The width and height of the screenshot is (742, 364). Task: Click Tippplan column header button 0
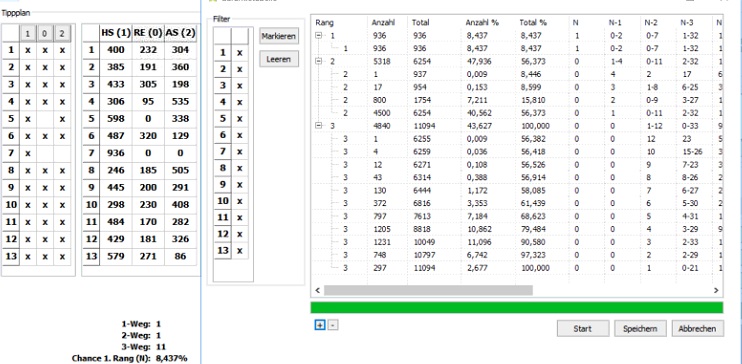point(45,34)
